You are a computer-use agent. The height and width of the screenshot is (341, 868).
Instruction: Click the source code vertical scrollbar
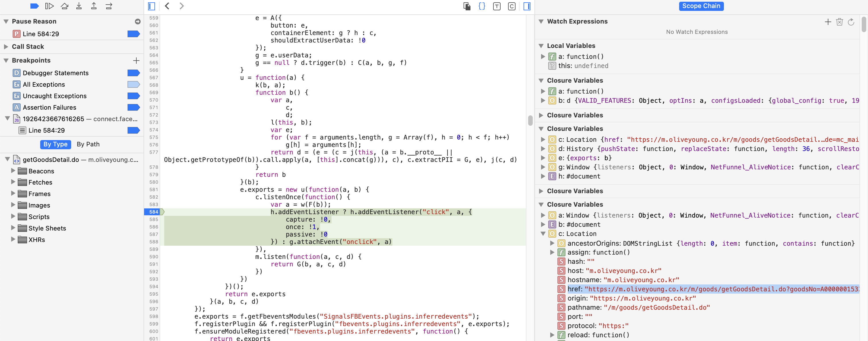(x=530, y=120)
